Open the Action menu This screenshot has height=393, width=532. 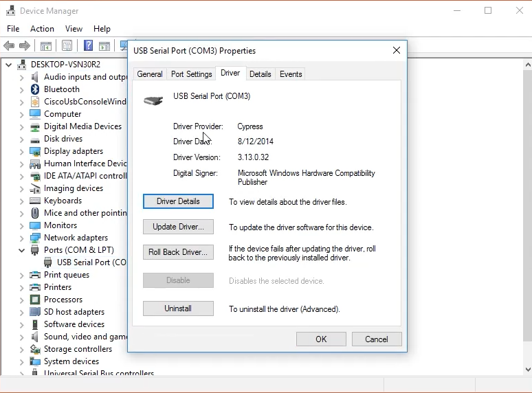(42, 29)
